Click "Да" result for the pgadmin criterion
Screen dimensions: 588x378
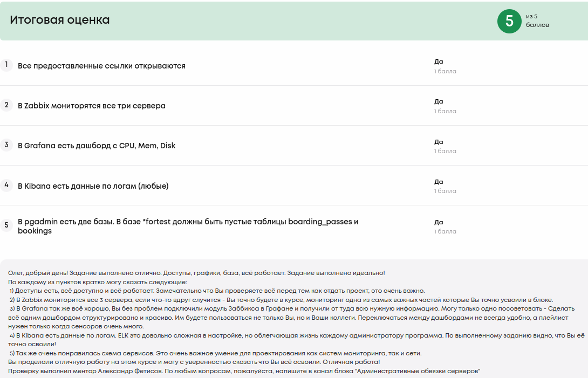(439, 222)
